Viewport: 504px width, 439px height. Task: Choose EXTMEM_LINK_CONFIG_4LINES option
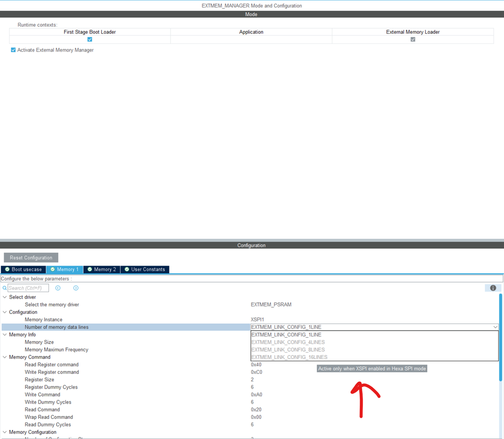[374, 342]
